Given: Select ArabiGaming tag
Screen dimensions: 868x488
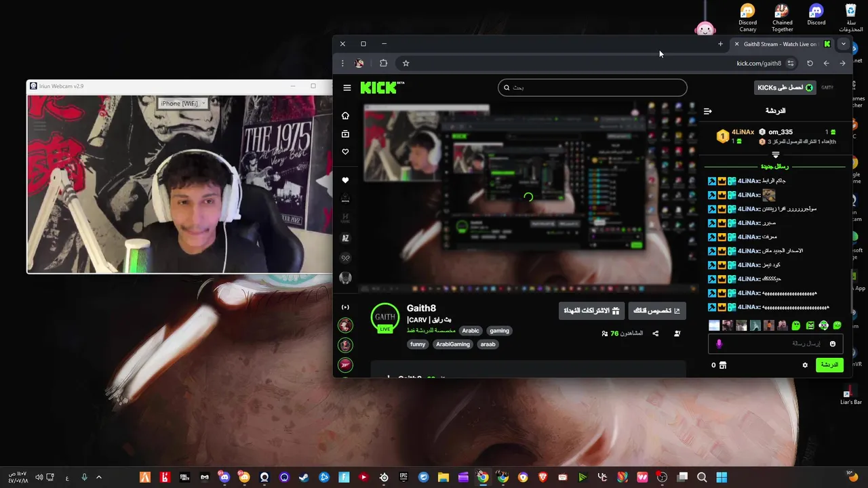Looking at the screenshot, I should click(453, 344).
